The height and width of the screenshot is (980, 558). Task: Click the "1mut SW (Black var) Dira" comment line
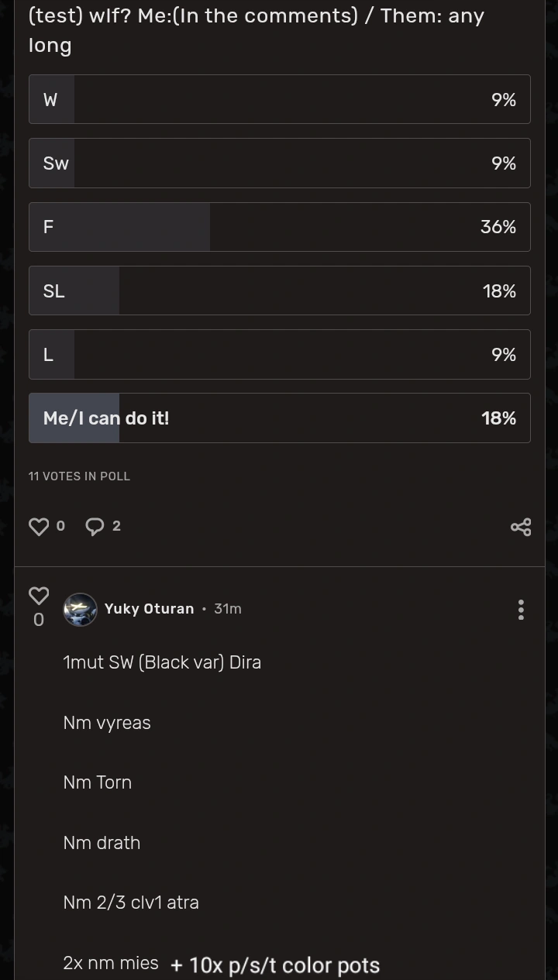tap(162, 662)
